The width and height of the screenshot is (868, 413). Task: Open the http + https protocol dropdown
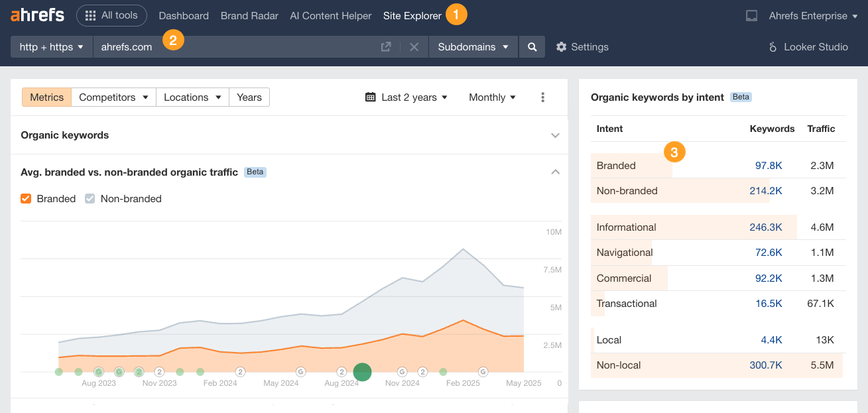click(x=51, y=46)
